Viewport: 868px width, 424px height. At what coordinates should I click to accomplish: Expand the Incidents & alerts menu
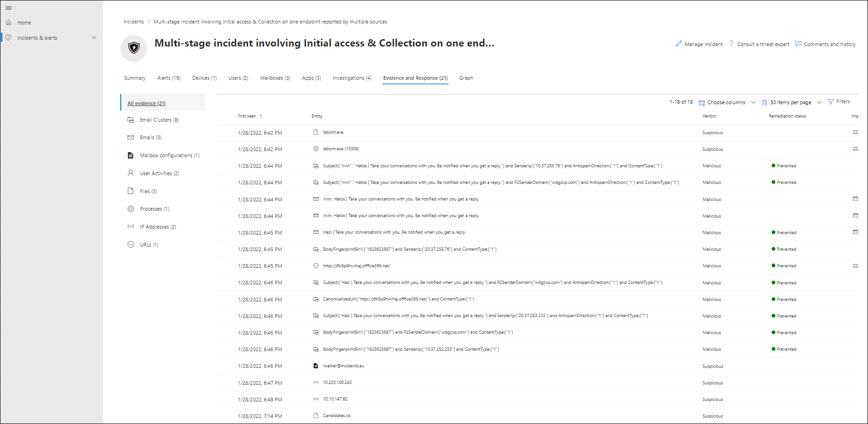tap(94, 38)
